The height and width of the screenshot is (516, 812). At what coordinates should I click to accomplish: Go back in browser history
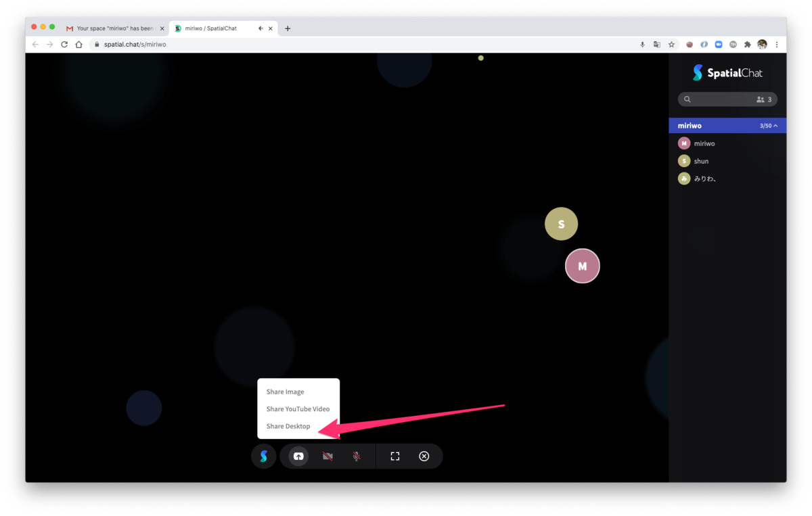(x=35, y=45)
